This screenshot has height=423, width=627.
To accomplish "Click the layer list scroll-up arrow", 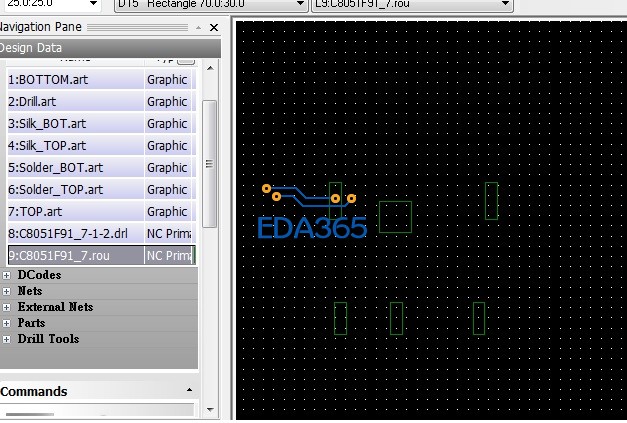I will 210,68.
